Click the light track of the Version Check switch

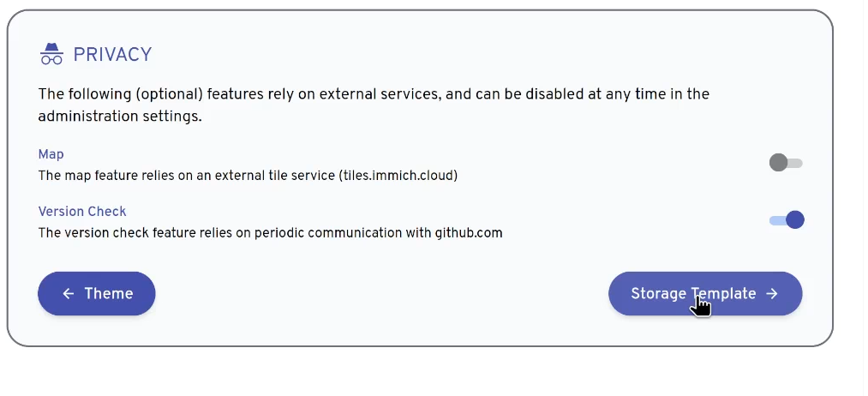777,220
